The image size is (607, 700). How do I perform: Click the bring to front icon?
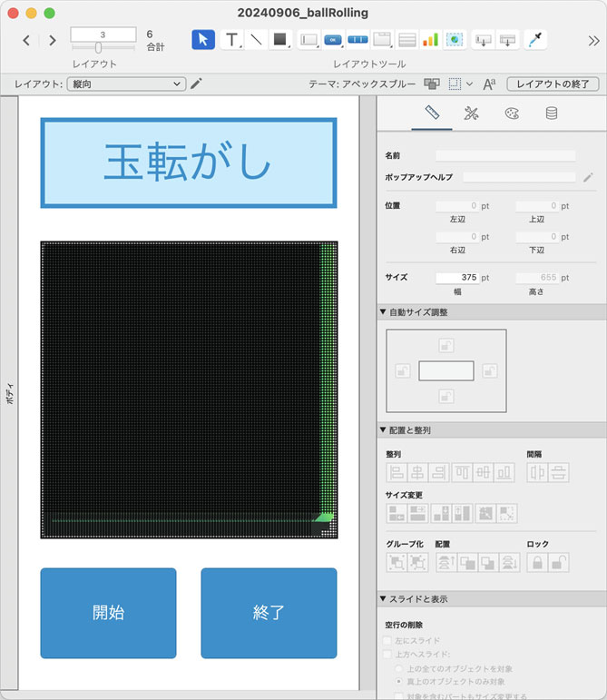tap(445, 563)
